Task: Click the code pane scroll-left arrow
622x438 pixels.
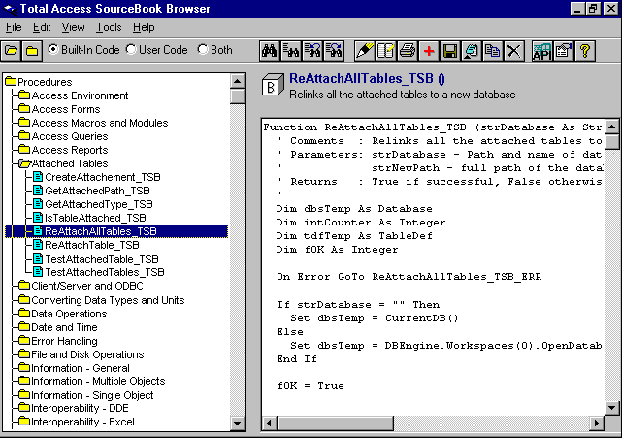Action: (x=269, y=423)
